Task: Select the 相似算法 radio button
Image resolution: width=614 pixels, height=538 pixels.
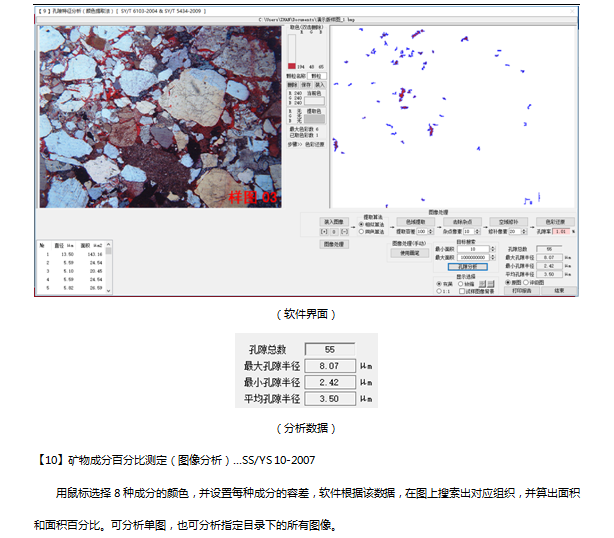Action: (362, 225)
